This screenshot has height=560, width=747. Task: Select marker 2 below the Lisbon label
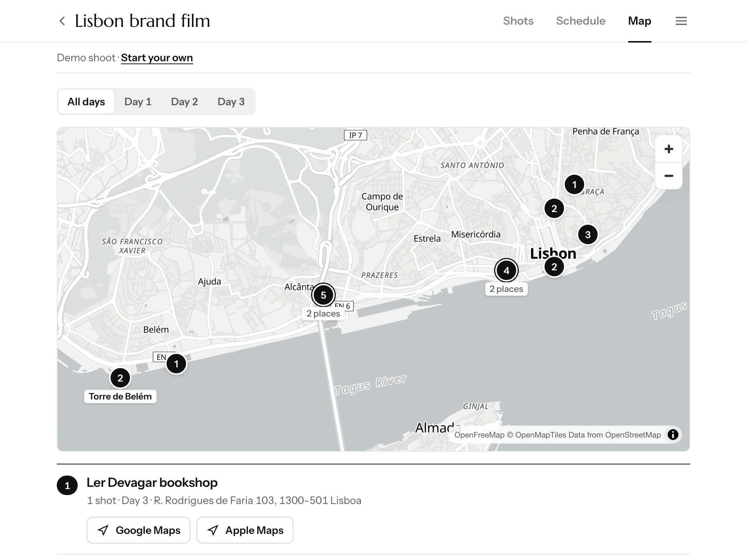(x=554, y=267)
